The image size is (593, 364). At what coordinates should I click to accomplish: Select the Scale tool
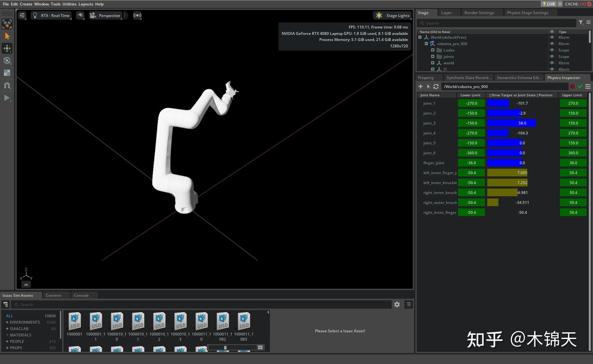(7, 72)
